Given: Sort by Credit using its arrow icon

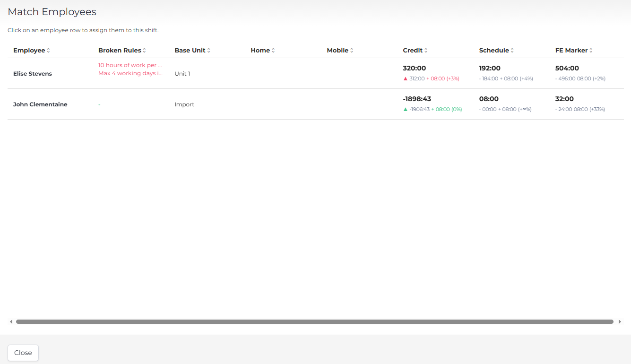Looking at the screenshot, I should coord(426,51).
